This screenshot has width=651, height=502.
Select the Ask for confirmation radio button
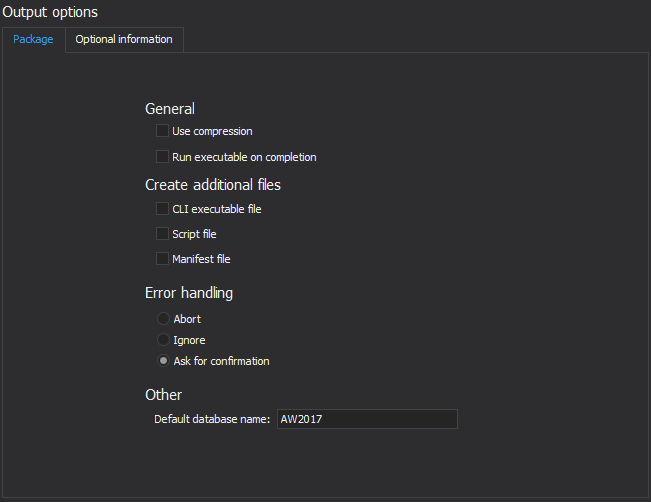click(x=163, y=361)
